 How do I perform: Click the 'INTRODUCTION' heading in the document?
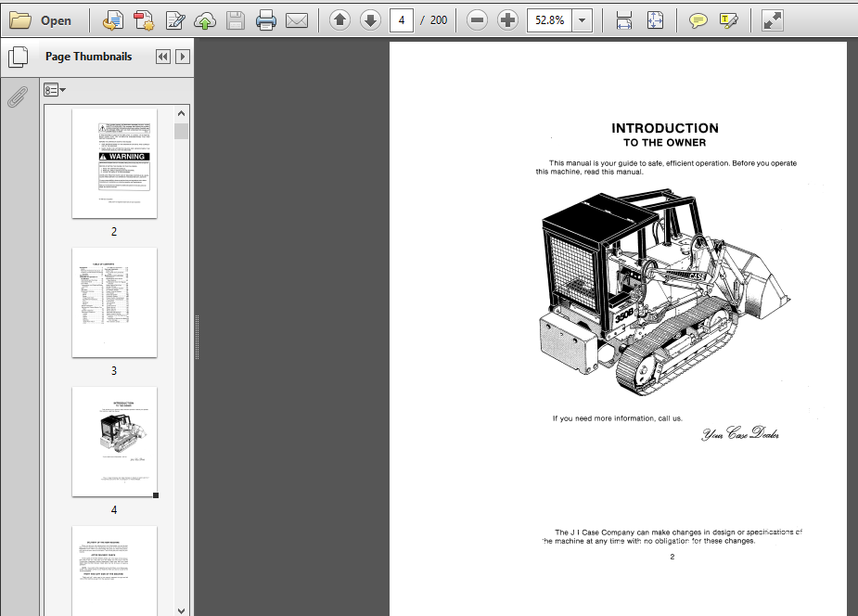point(665,129)
